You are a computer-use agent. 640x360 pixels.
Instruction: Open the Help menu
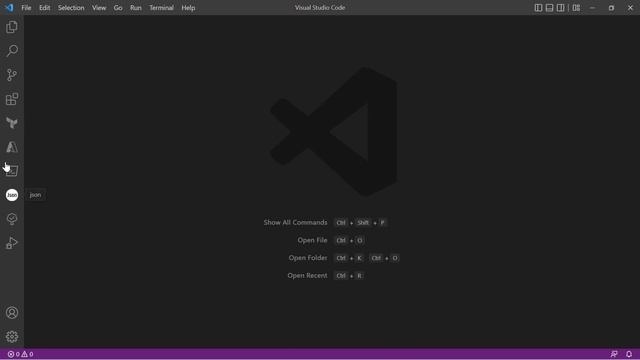pos(188,8)
